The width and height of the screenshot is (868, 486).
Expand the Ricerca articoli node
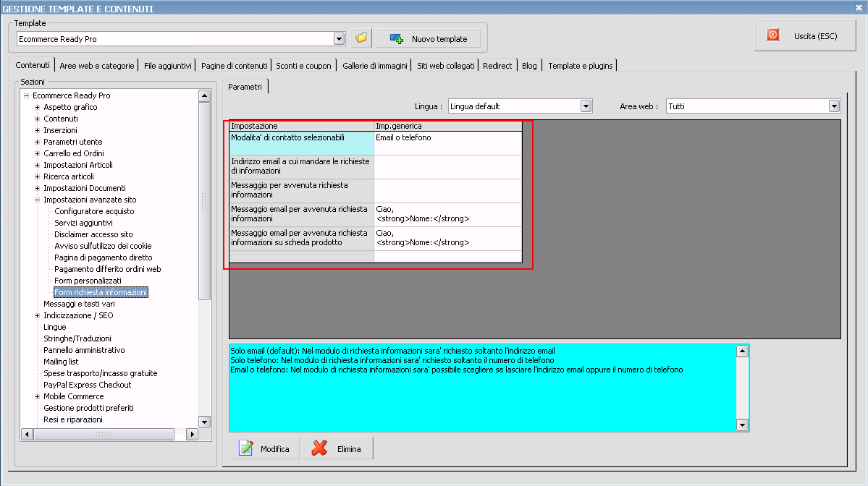[x=37, y=177]
